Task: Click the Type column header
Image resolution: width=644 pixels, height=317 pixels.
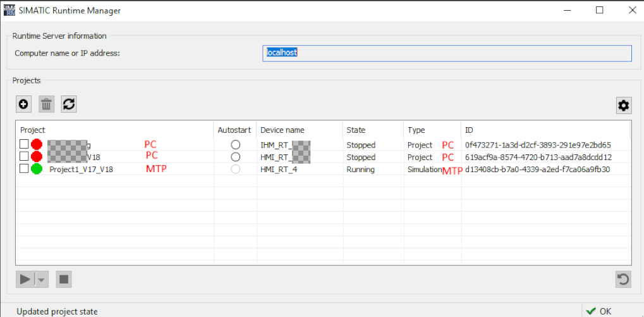Action: (416, 130)
